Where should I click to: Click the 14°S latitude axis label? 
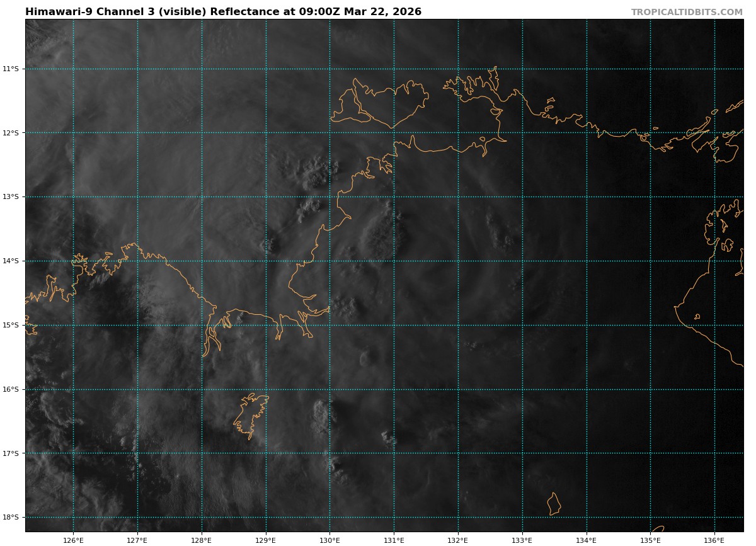pos(11,261)
